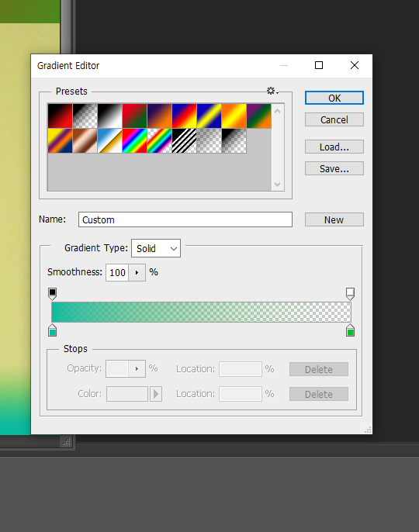Click the presets scrollbar up arrow
Screen dimensions: 419x532
tap(278, 111)
